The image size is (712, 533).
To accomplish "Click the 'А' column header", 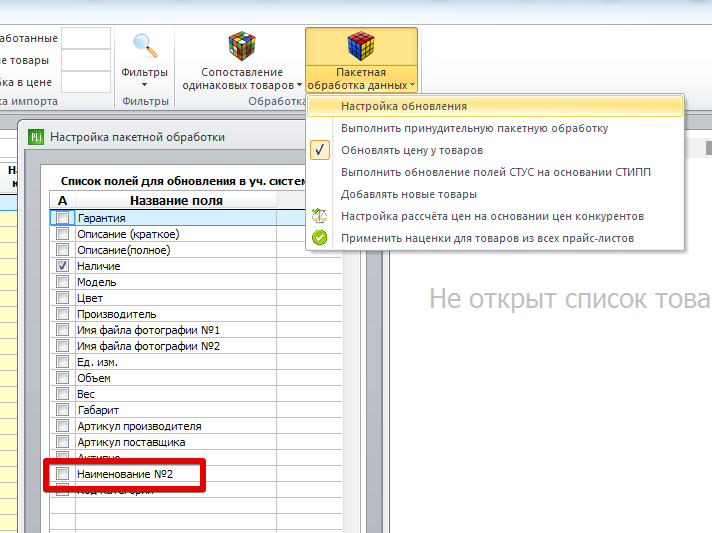I will point(63,200).
